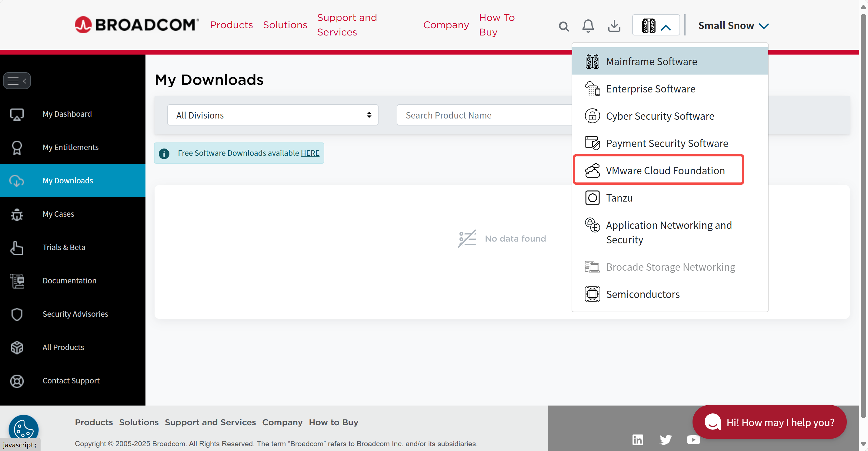Image resolution: width=868 pixels, height=451 pixels.
Task: Click the My Cases bug icon
Action: tap(17, 214)
